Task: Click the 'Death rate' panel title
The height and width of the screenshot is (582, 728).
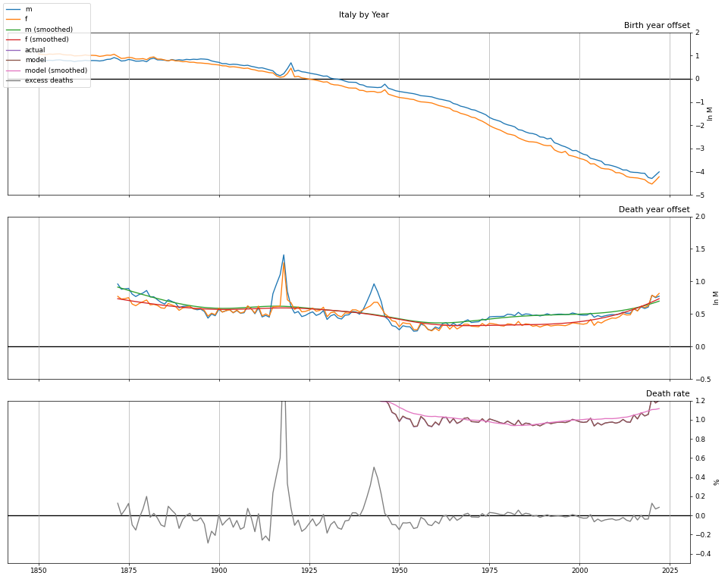Action: coord(667,394)
